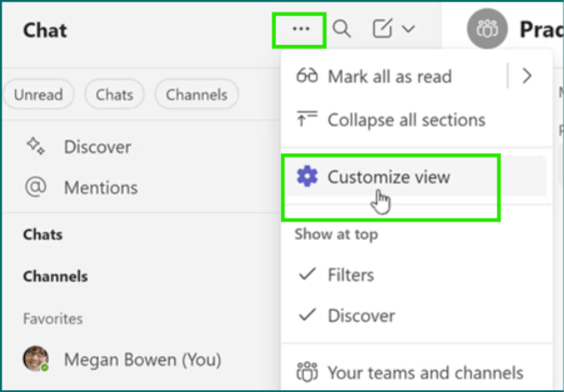Select the Channels filter pill
This screenshot has height=392, width=564.
click(x=197, y=95)
